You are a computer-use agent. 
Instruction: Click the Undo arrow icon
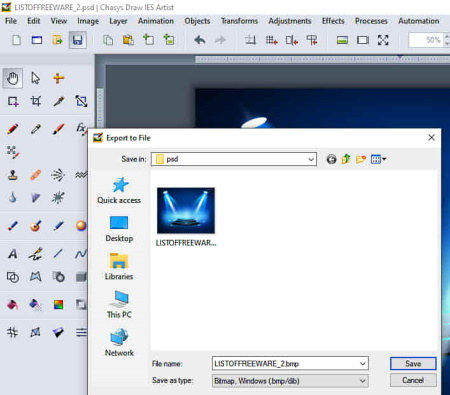pyautogui.click(x=200, y=40)
